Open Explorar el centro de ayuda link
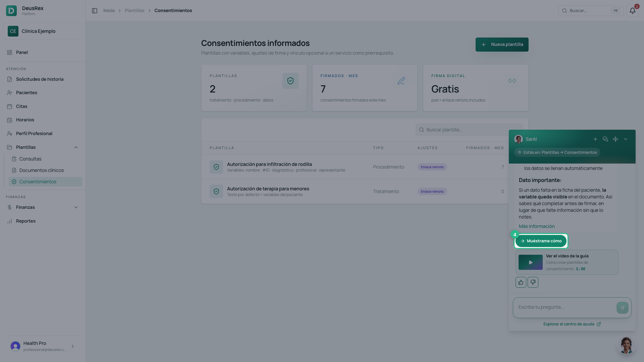The image size is (644, 362). [x=572, y=324]
